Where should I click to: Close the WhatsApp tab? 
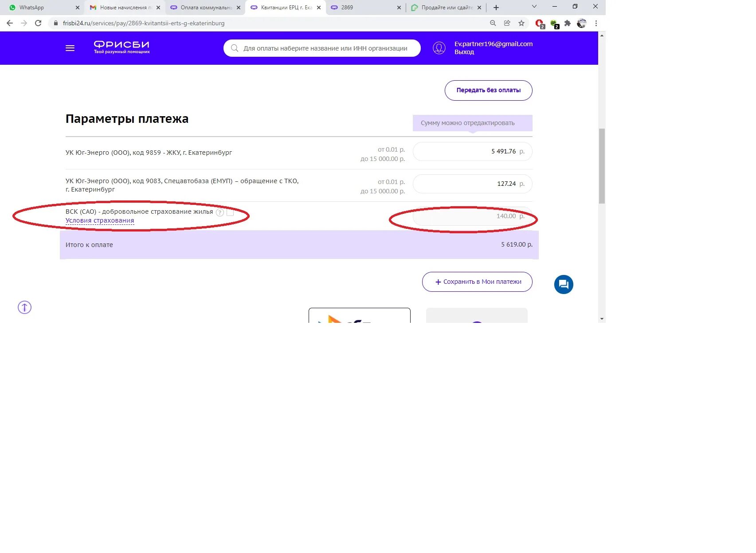coord(78,8)
